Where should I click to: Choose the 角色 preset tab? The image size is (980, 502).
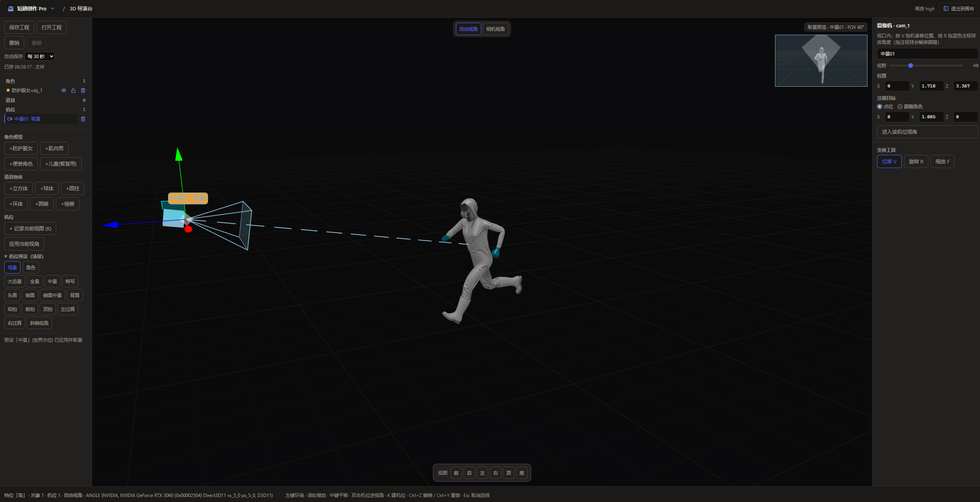(x=31, y=267)
